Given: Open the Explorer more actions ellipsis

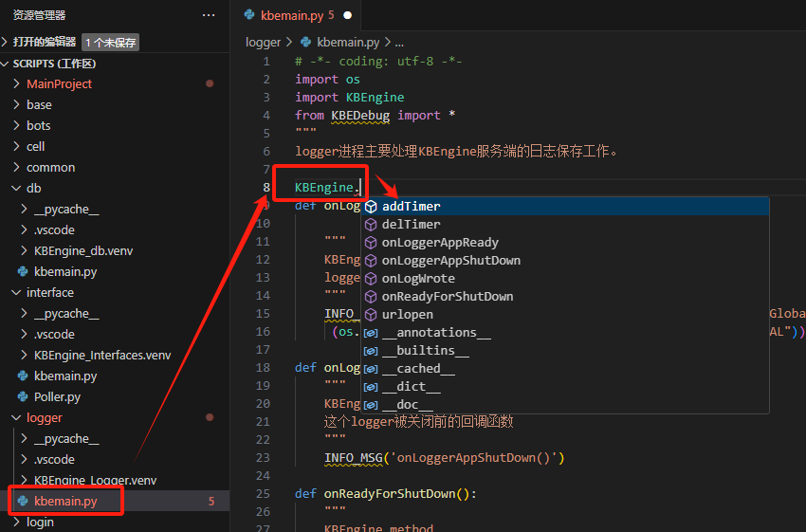Looking at the screenshot, I should click(x=209, y=15).
